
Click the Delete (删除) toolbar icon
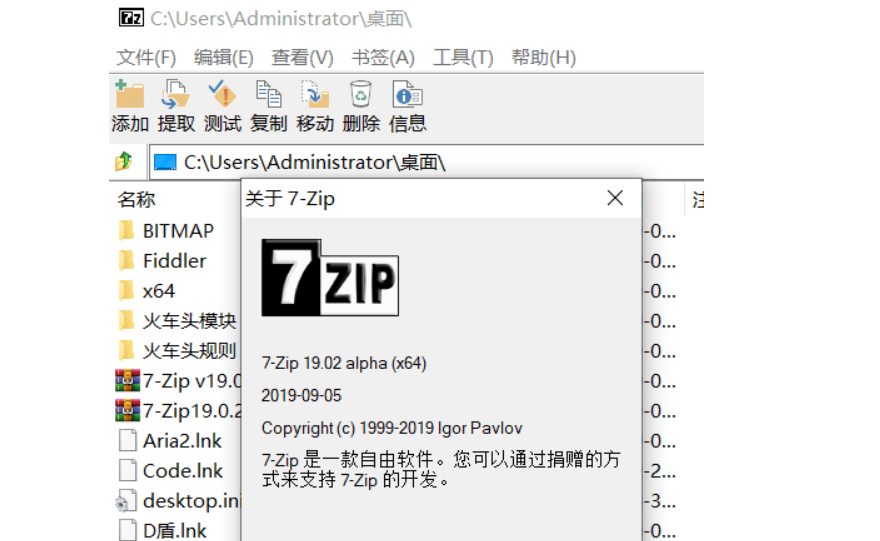click(361, 94)
